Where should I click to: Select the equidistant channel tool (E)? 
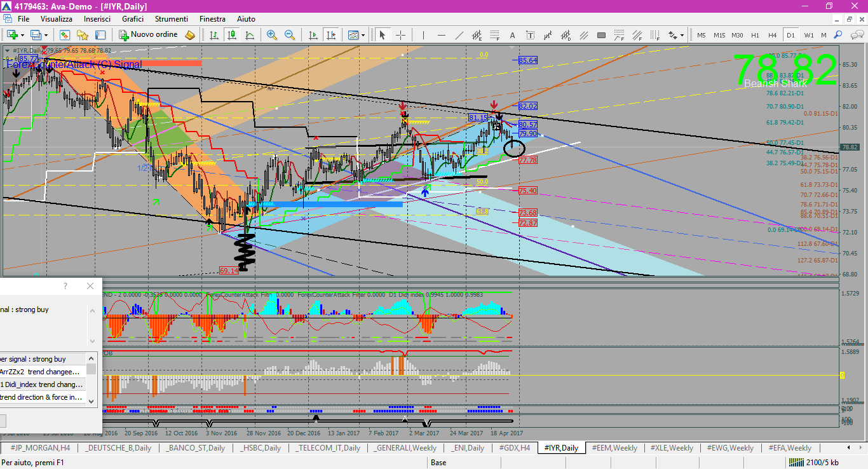(477, 35)
